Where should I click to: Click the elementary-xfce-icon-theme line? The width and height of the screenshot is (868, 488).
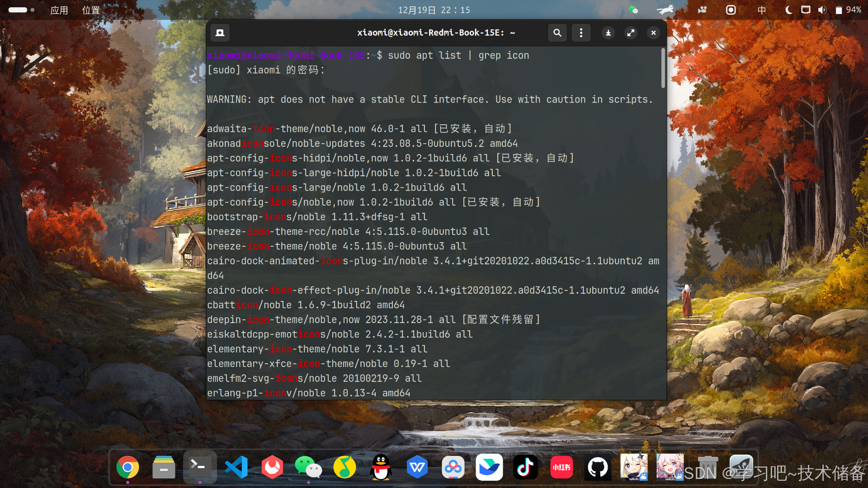328,364
